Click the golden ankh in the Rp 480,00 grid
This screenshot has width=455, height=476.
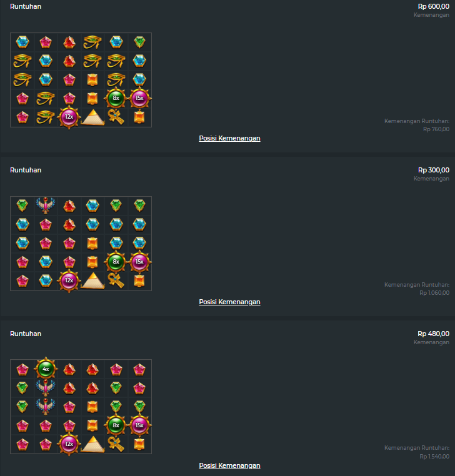tap(116, 444)
